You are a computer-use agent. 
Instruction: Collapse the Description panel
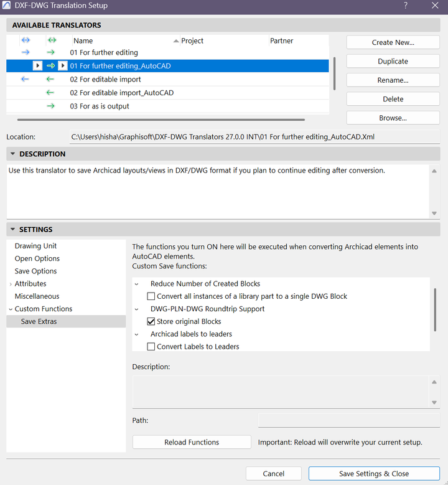point(12,154)
